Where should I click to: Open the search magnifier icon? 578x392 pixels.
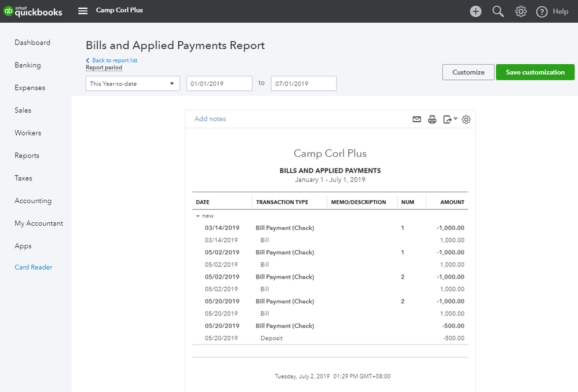(498, 12)
